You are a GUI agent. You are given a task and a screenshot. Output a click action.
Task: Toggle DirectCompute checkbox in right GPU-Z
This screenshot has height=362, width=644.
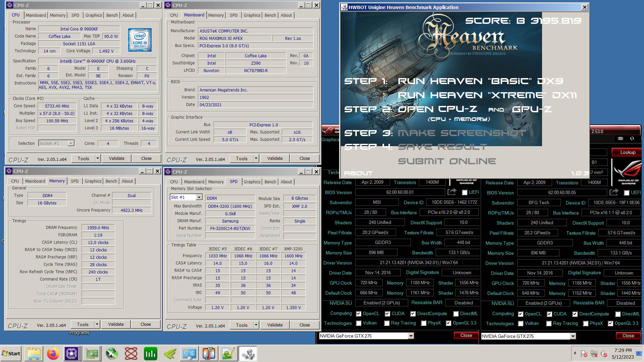coord(575,314)
